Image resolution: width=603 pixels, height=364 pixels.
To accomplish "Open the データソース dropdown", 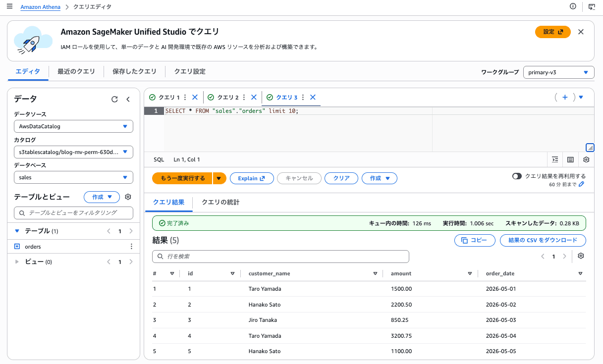I will click(x=73, y=126).
